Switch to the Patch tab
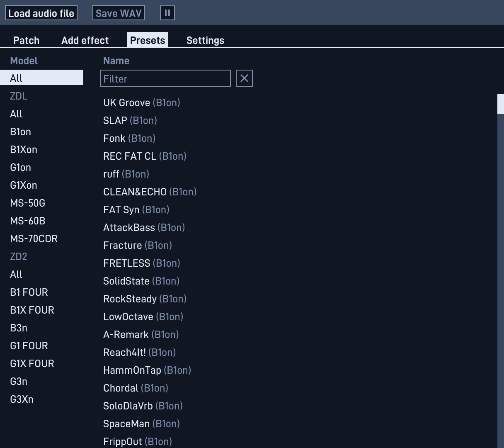 [x=27, y=40]
